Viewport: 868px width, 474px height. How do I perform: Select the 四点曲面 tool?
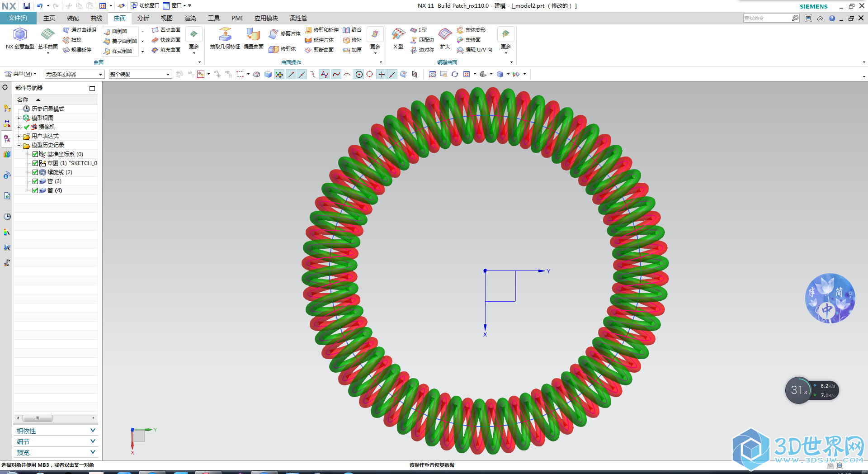click(x=166, y=30)
